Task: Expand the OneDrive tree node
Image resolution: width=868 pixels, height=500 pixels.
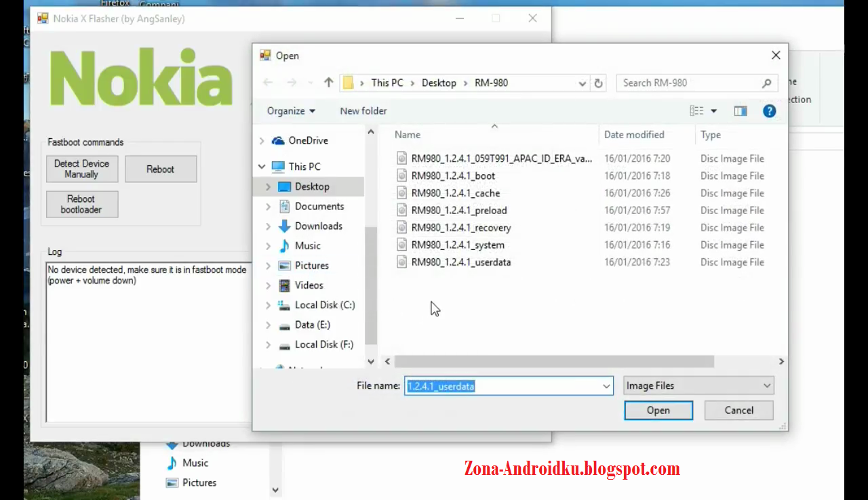Action: click(262, 141)
